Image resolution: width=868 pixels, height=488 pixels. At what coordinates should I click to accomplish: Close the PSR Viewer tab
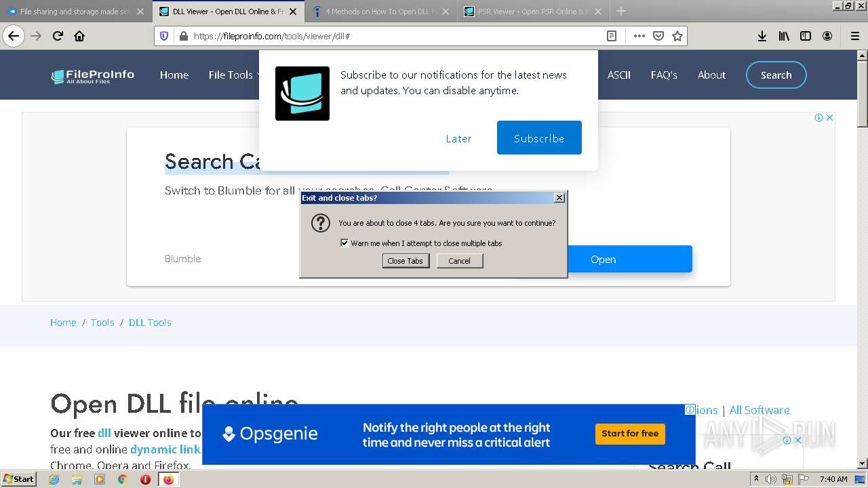pyautogui.click(x=598, y=12)
